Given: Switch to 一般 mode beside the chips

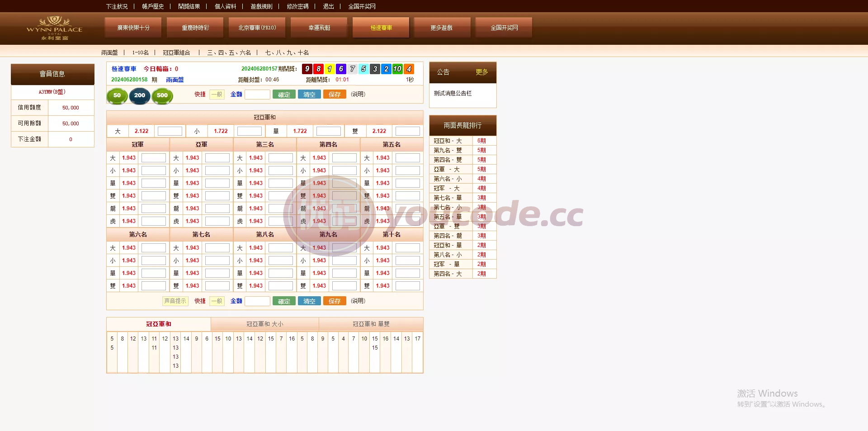Looking at the screenshot, I should point(217,95).
